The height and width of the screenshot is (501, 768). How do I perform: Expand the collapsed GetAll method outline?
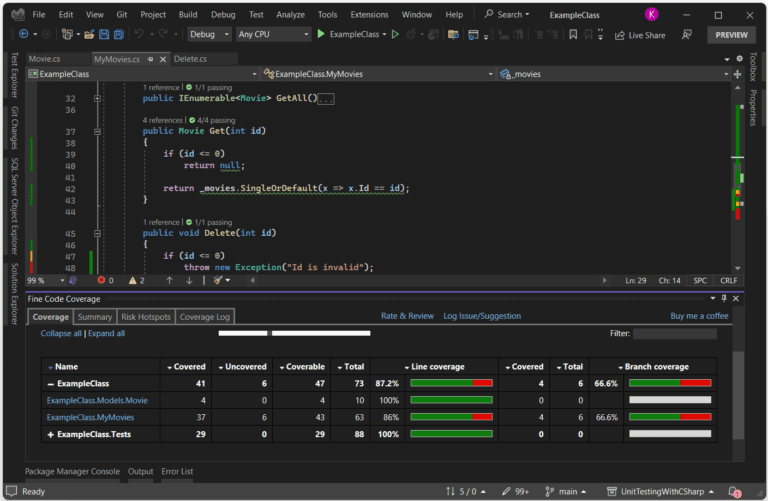coord(97,98)
